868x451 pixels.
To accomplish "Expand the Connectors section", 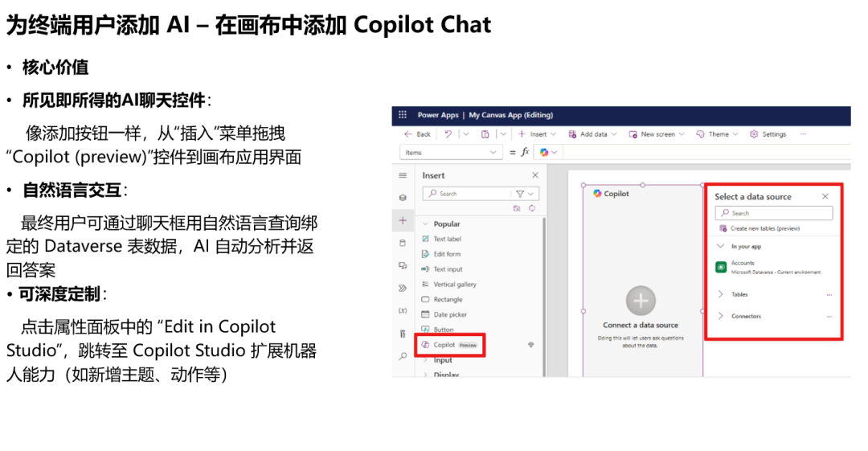I will coord(720,316).
